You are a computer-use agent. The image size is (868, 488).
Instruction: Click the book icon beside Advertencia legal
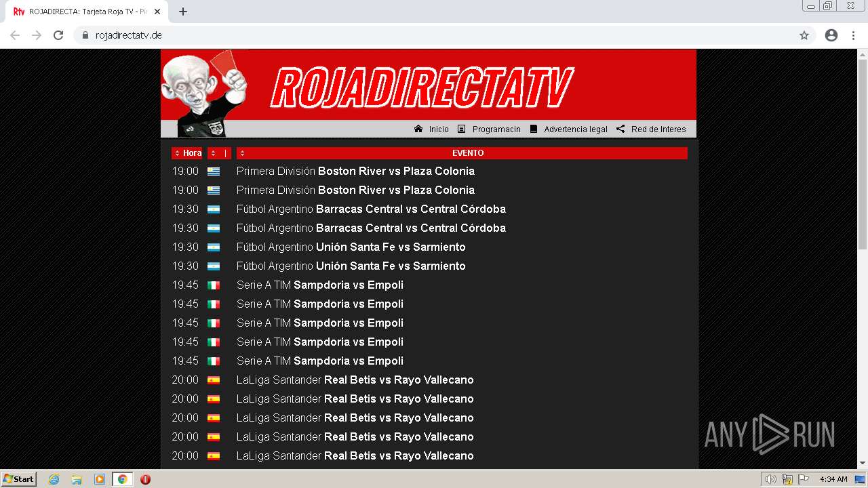point(534,129)
